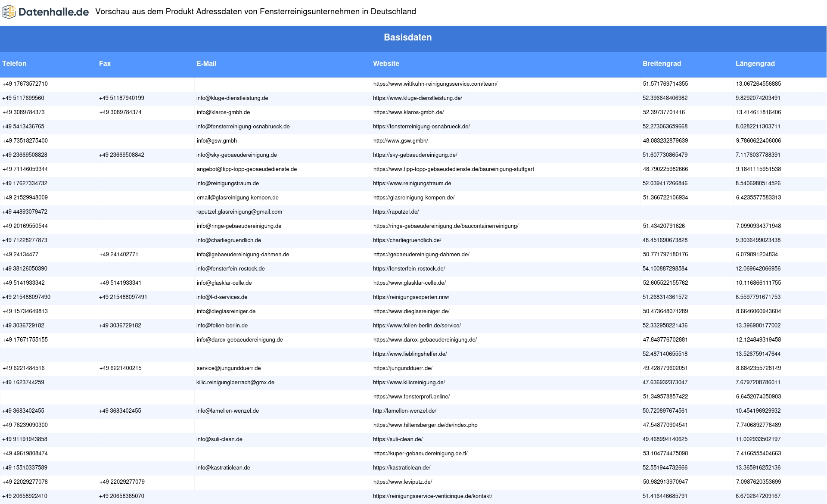Open folien-berlin.de service link
The width and height of the screenshot is (827, 504).
click(417, 326)
